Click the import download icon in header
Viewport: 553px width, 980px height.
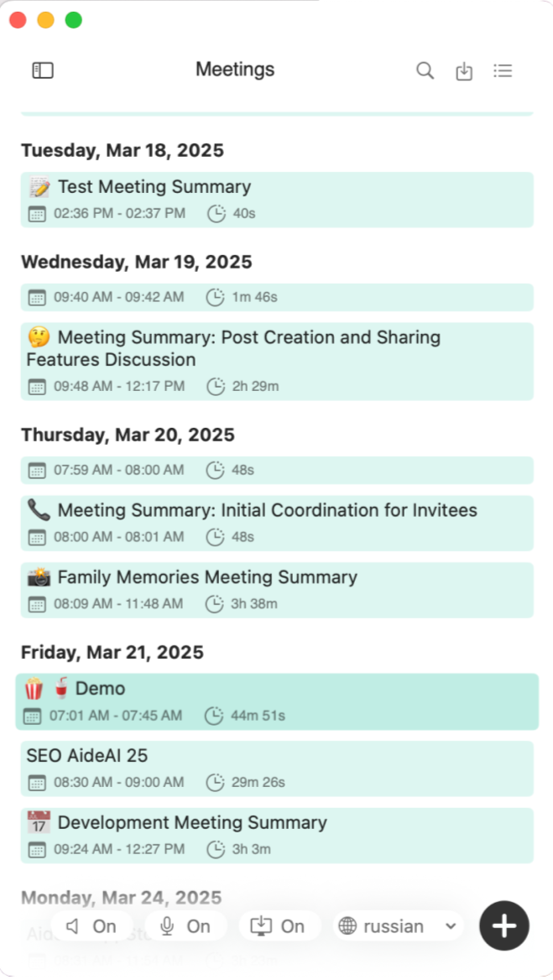pos(464,71)
